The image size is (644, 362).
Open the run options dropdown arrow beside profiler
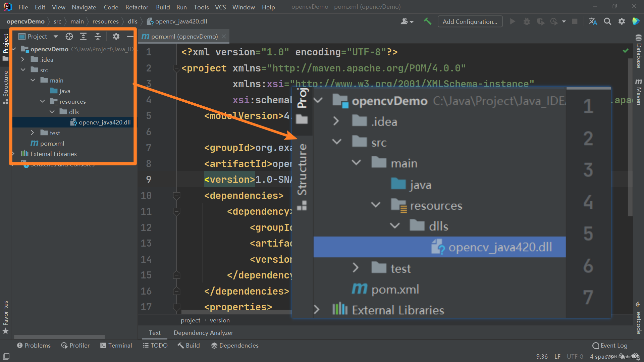click(x=564, y=21)
